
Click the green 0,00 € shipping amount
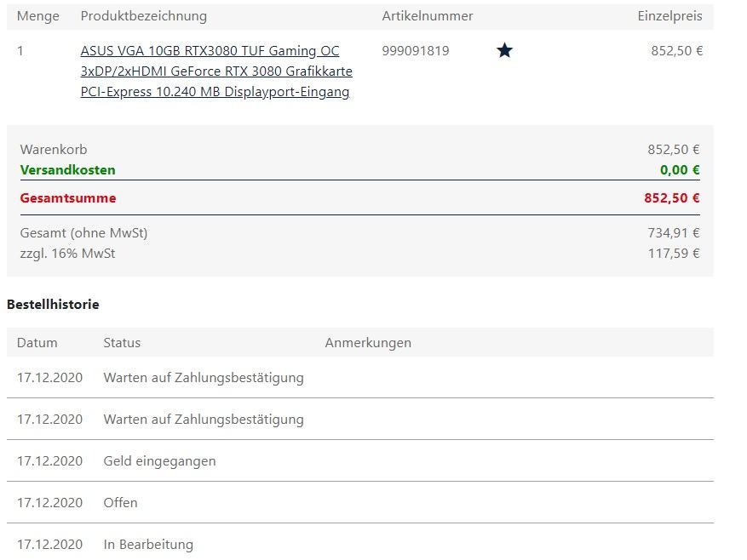click(x=680, y=170)
